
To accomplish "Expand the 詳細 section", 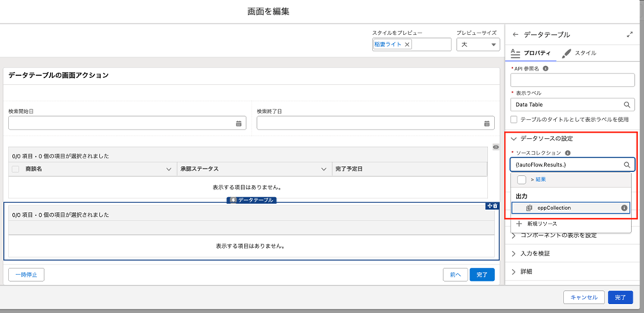I will [514, 271].
